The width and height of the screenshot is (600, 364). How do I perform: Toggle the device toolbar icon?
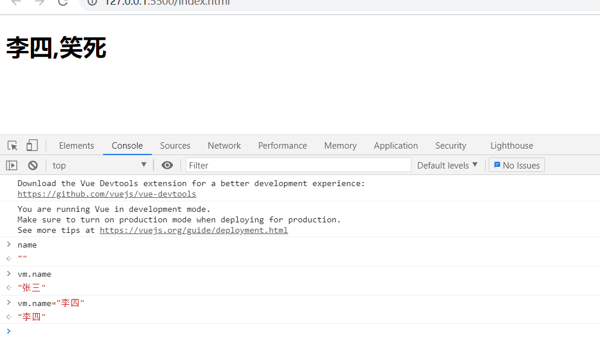32,146
